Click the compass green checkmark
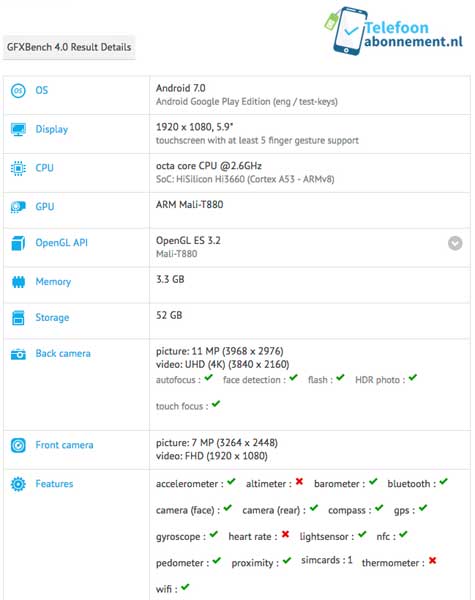475x600 pixels. [379, 508]
